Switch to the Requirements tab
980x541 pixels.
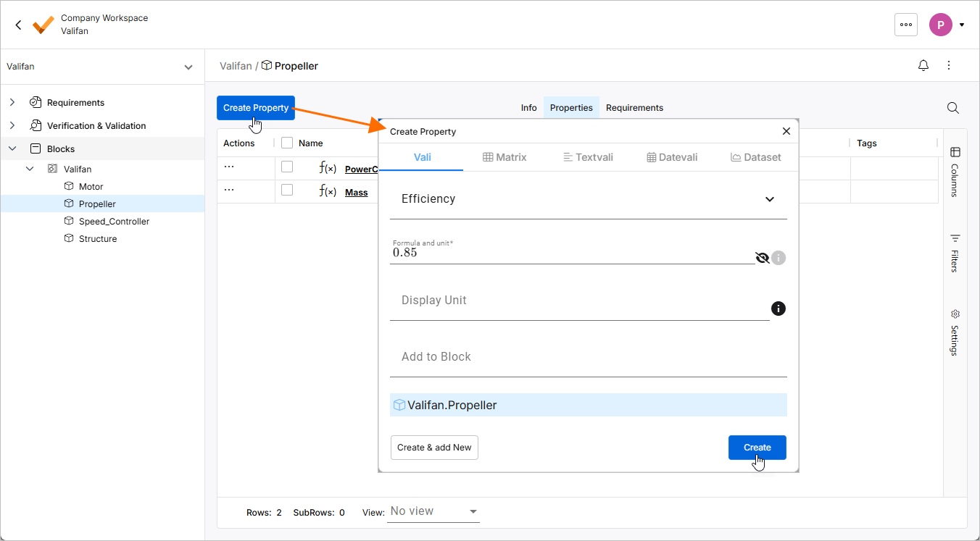coord(634,108)
